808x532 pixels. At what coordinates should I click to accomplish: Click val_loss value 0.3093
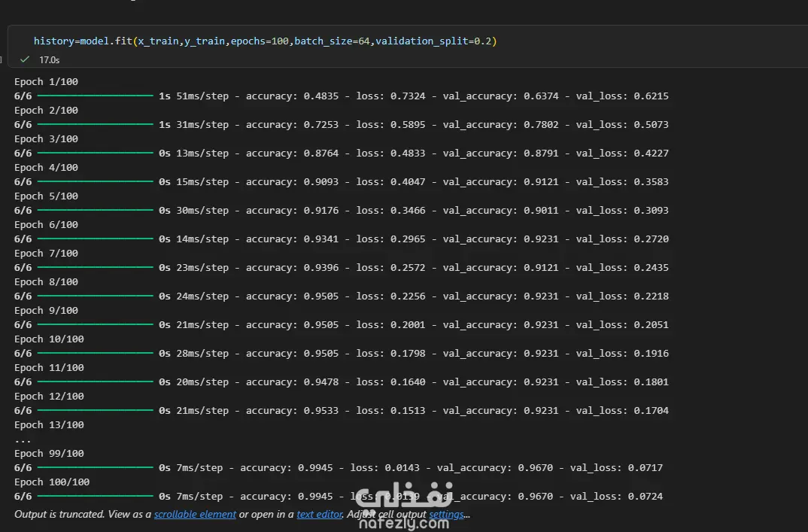(x=651, y=211)
